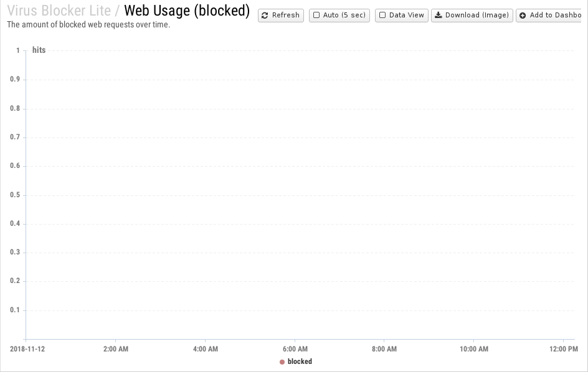Click the 12:00 PM axis label
Screen dimensions: 588x372
click(x=564, y=349)
